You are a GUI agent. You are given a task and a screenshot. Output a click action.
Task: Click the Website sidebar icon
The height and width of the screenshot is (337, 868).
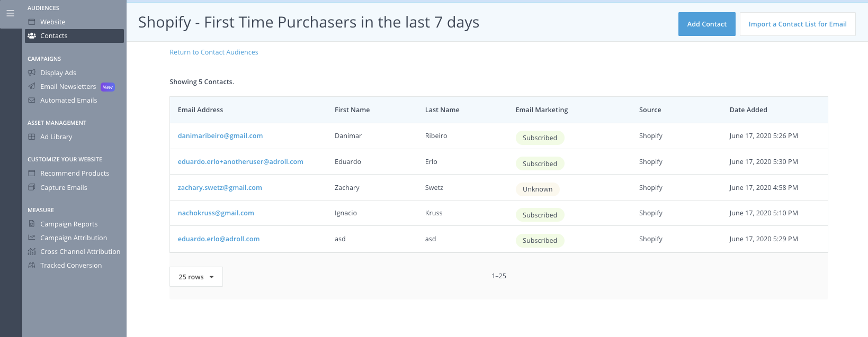point(32,22)
